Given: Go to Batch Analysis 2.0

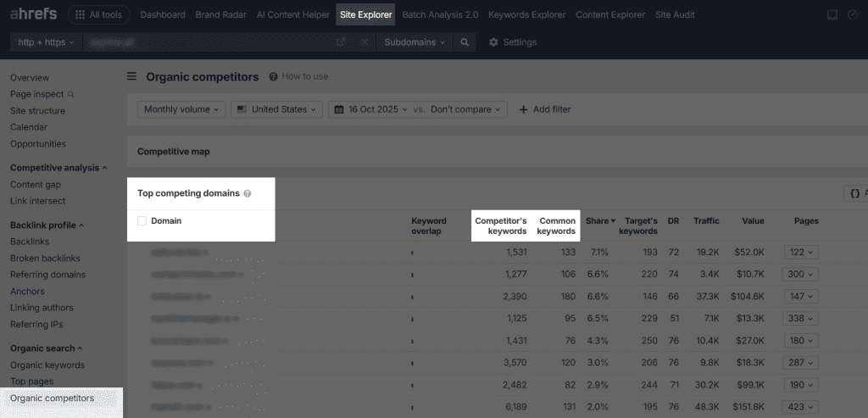Looking at the screenshot, I should 440,15.
